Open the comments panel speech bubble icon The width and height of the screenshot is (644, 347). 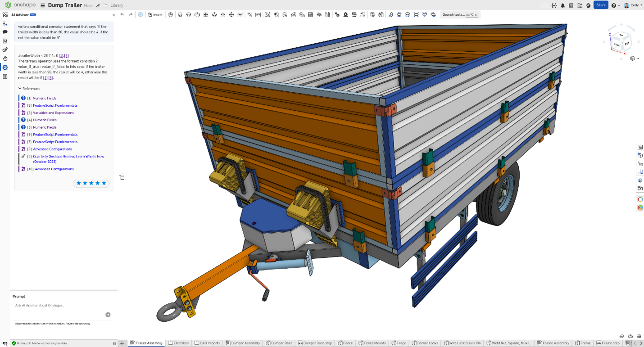pyautogui.click(x=5, y=32)
